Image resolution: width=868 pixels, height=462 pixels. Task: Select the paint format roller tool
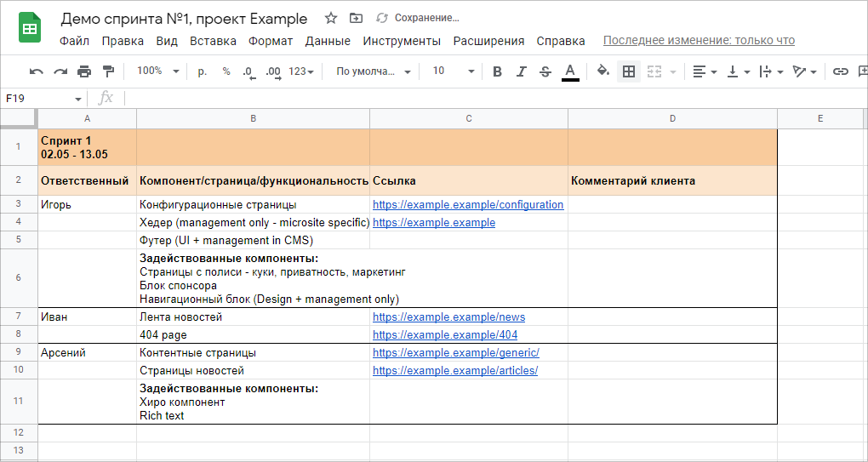(x=108, y=71)
